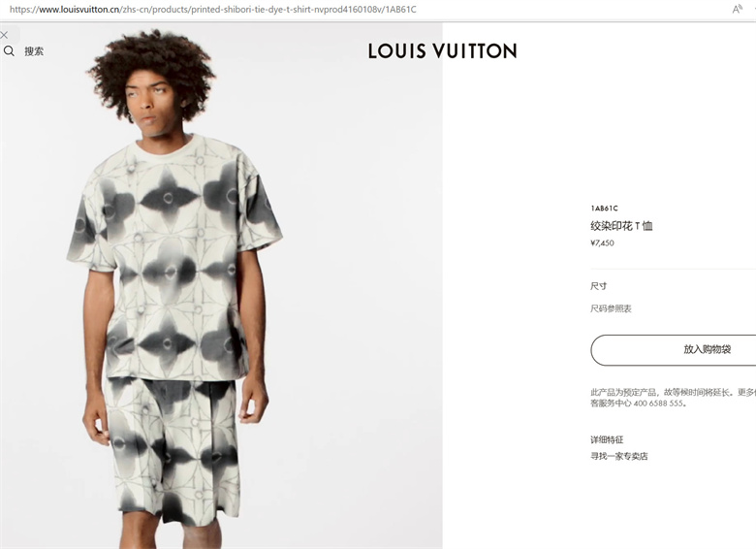
Task: Select the 搜索 search label
Action: 34,51
